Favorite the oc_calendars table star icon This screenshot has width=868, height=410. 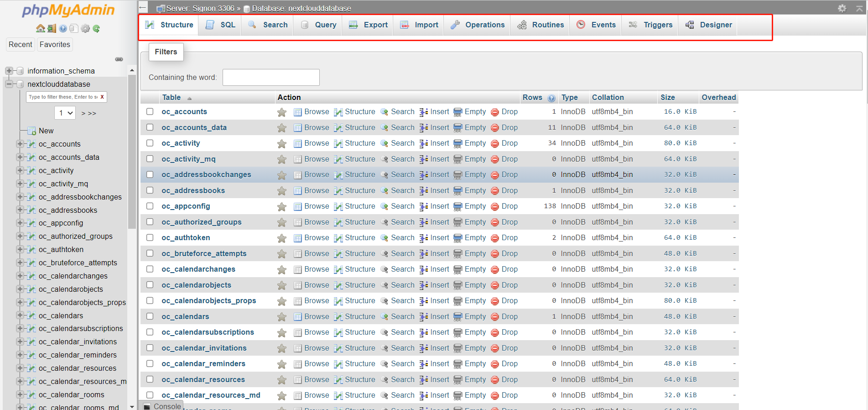282,317
